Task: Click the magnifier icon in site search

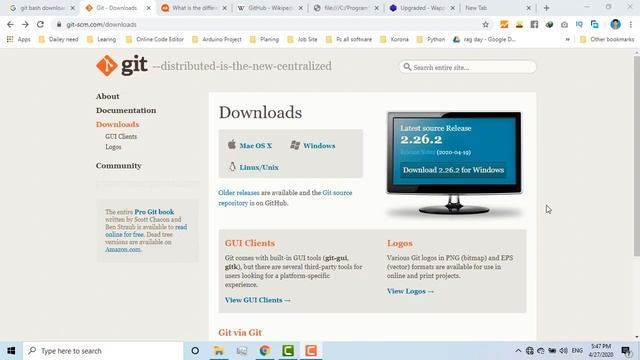Action: [x=407, y=67]
